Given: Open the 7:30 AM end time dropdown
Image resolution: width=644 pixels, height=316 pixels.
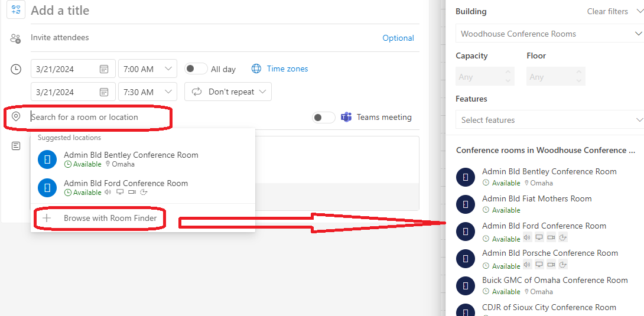Looking at the screenshot, I should [x=148, y=92].
